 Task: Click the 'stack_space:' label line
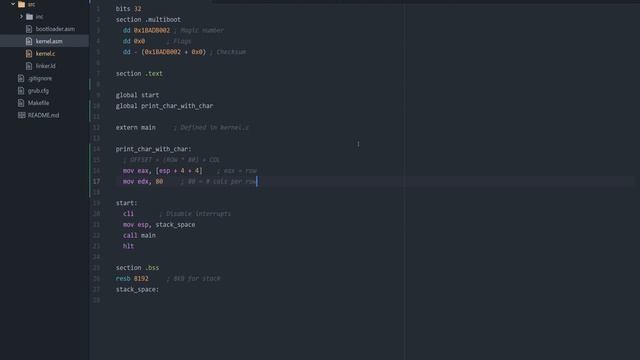(137, 289)
